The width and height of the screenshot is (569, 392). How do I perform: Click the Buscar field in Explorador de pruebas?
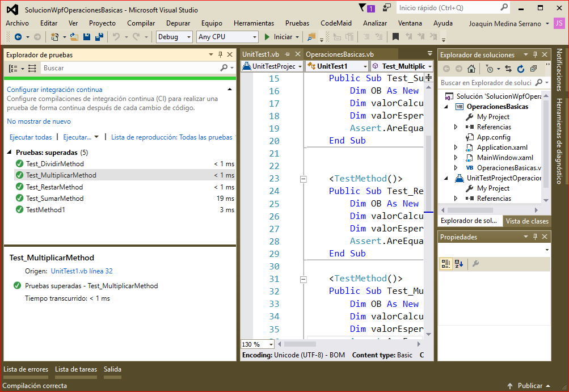click(x=130, y=68)
